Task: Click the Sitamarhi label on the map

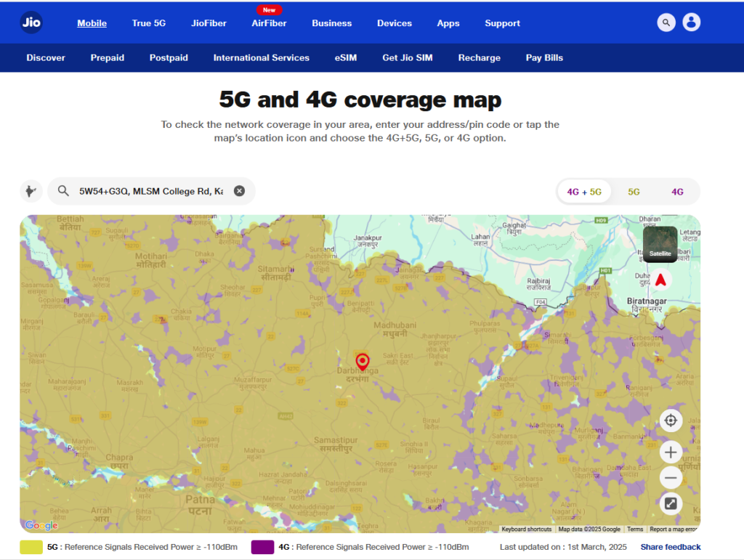Action: [x=276, y=272]
